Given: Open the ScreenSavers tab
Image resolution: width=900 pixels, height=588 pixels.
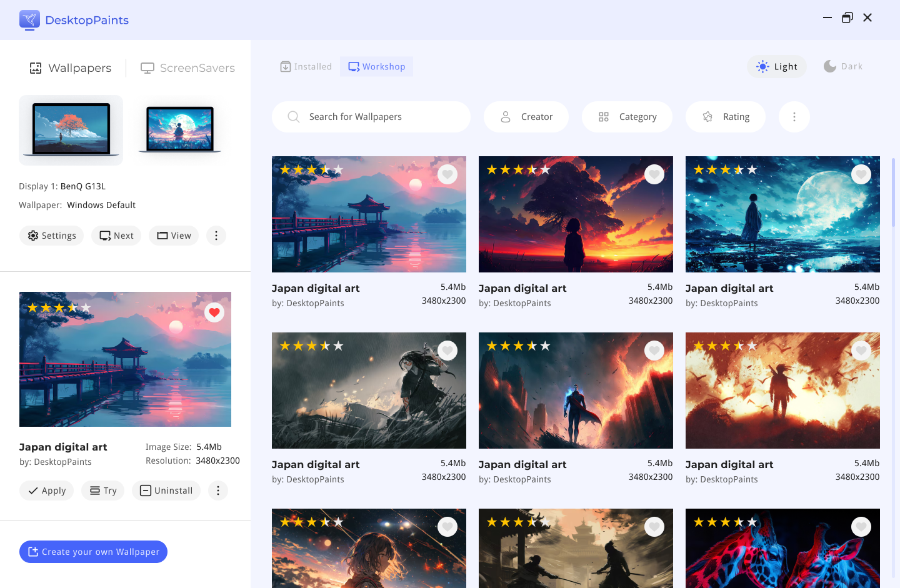Looking at the screenshot, I should point(187,68).
